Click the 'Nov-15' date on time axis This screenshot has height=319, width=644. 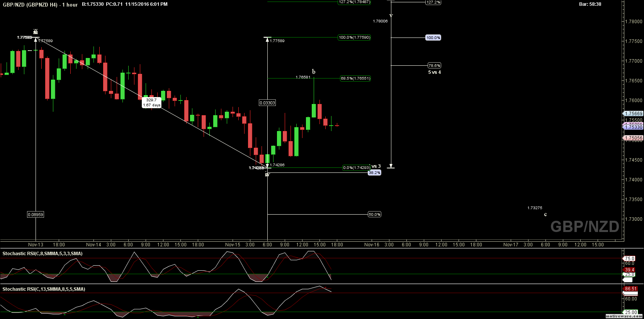tap(233, 245)
